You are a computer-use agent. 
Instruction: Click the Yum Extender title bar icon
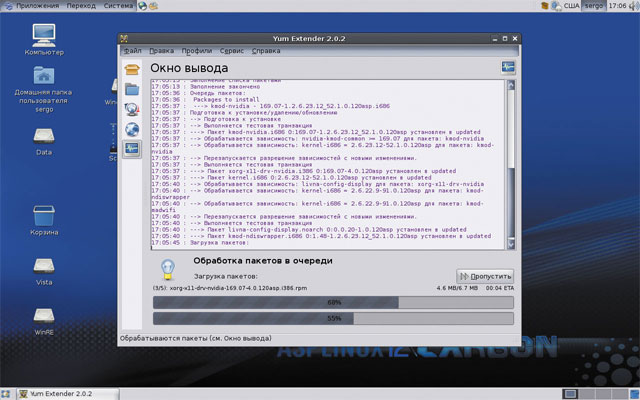pos(124,38)
